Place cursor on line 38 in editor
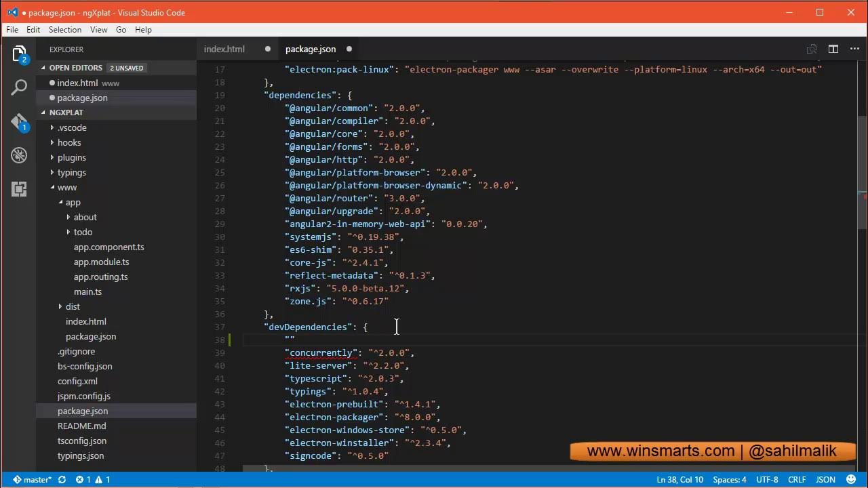This screenshot has width=868, height=488. (x=551, y=340)
